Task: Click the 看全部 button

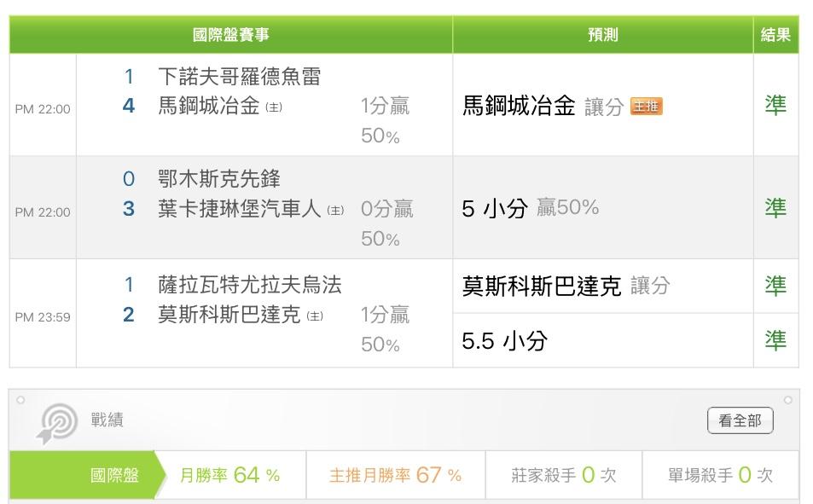Action: pyautogui.click(x=740, y=420)
